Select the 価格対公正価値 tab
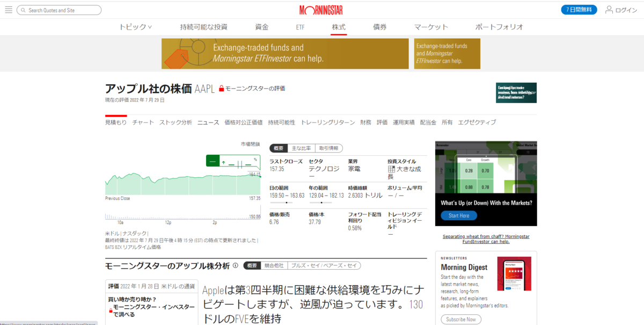644x325 pixels. 244,122
